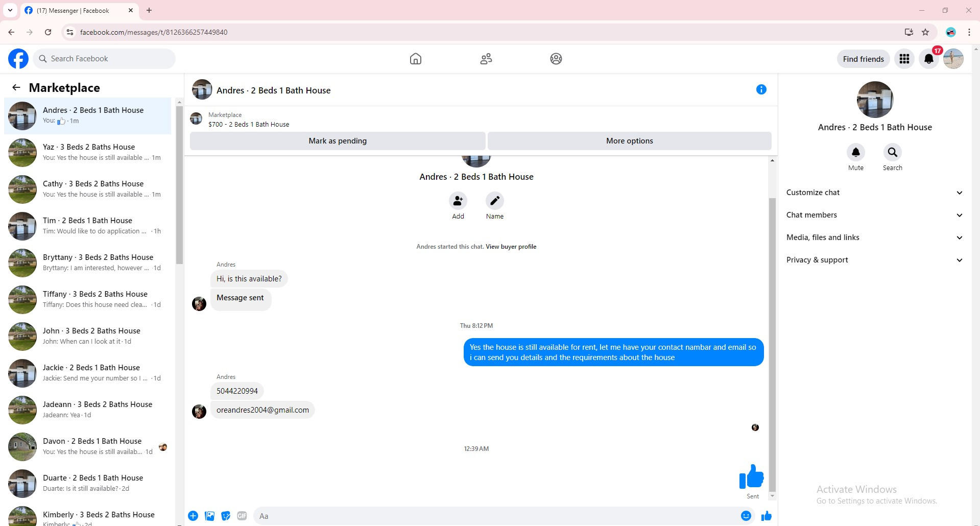Click Mark as pending button
This screenshot has width=980, height=526.
tap(338, 141)
